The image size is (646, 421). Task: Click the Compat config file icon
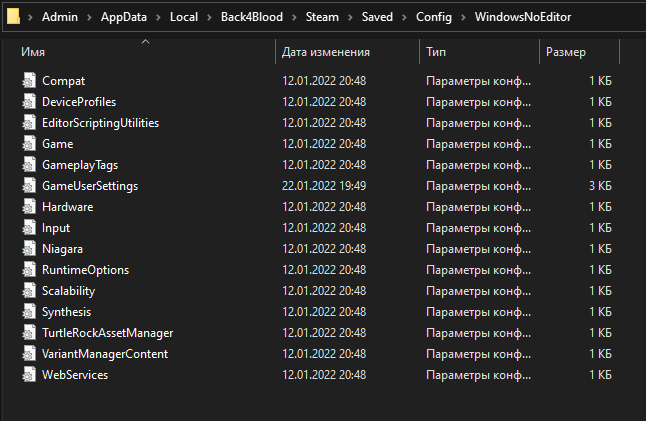click(28, 80)
